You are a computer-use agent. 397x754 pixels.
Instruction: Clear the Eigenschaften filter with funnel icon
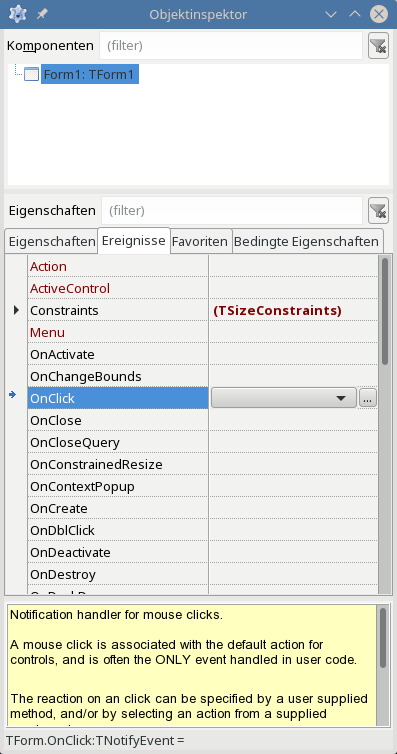pos(378,211)
